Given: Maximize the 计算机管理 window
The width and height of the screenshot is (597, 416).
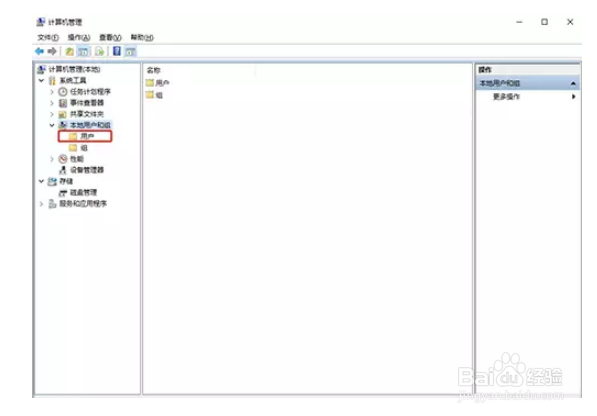Looking at the screenshot, I should (x=544, y=22).
